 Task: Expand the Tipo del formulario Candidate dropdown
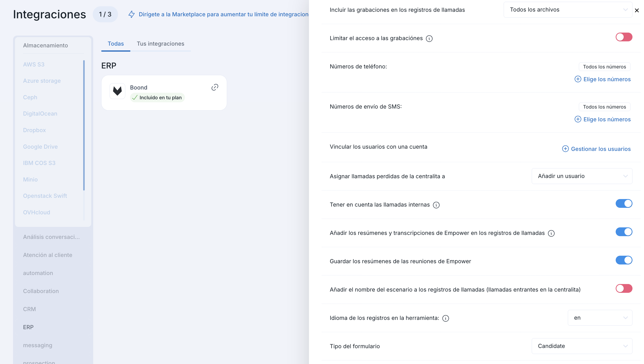(x=582, y=346)
